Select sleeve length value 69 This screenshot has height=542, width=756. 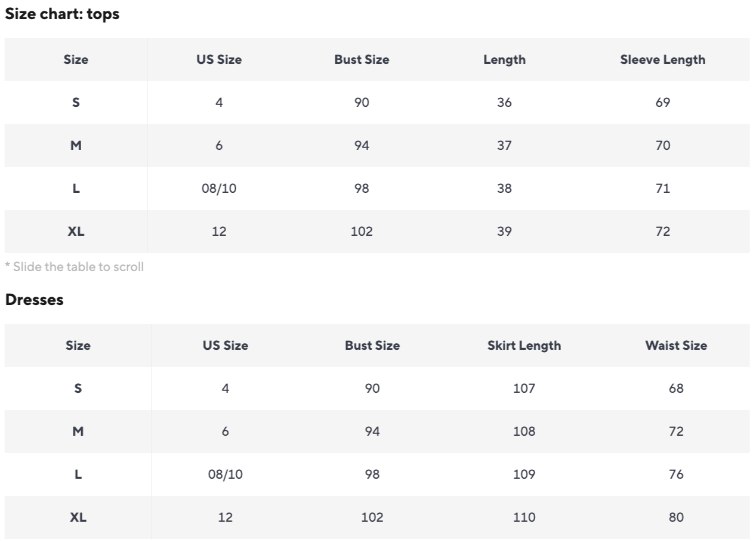point(662,103)
